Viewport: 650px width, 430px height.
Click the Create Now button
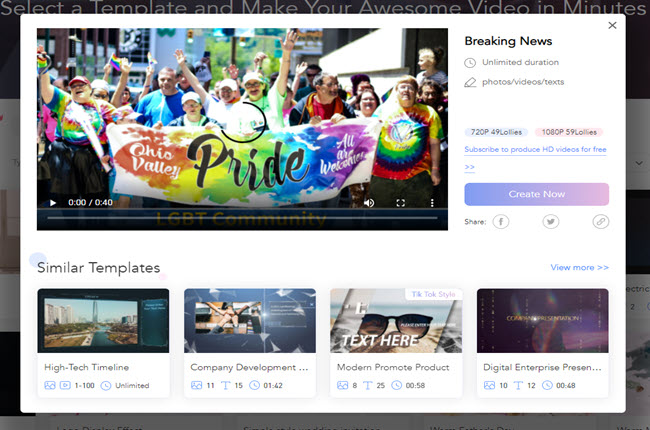(536, 194)
